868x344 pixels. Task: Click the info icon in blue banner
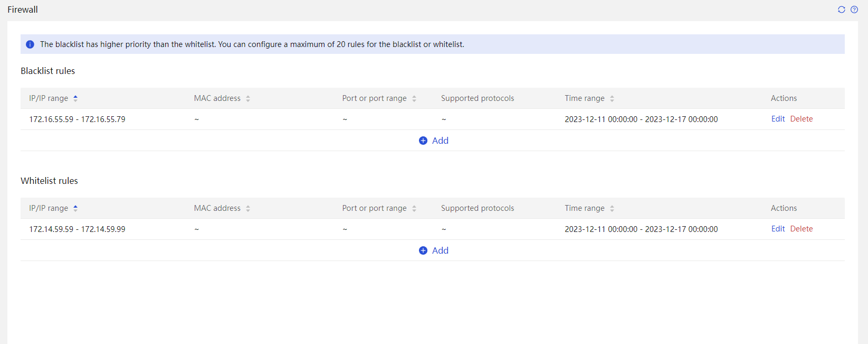tap(30, 44)
